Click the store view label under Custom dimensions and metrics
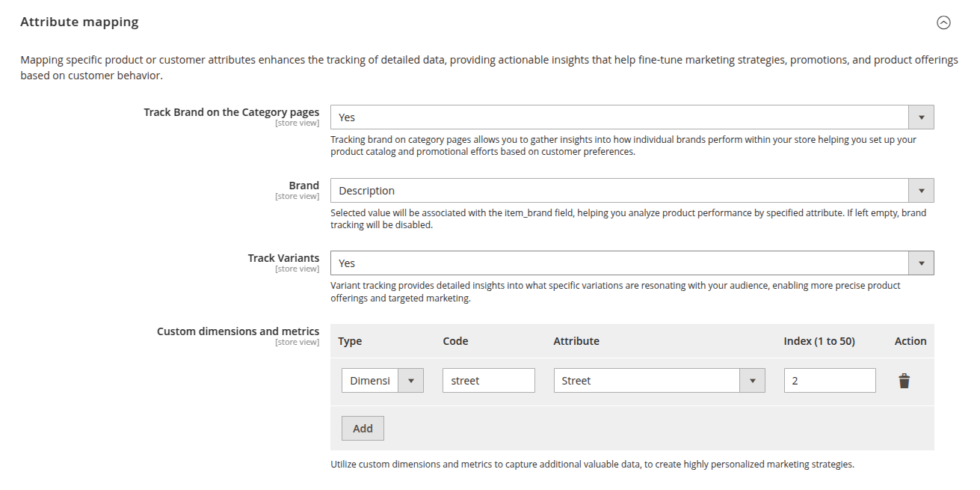Image resolution: width=980 pixels, height=490 pixels. (x=298, y=341)
